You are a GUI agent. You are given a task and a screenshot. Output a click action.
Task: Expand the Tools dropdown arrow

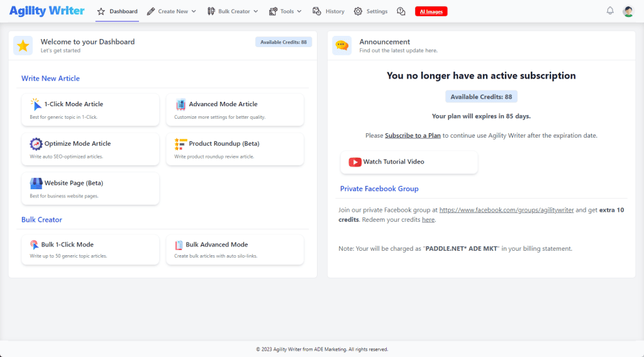click(299, 11)
